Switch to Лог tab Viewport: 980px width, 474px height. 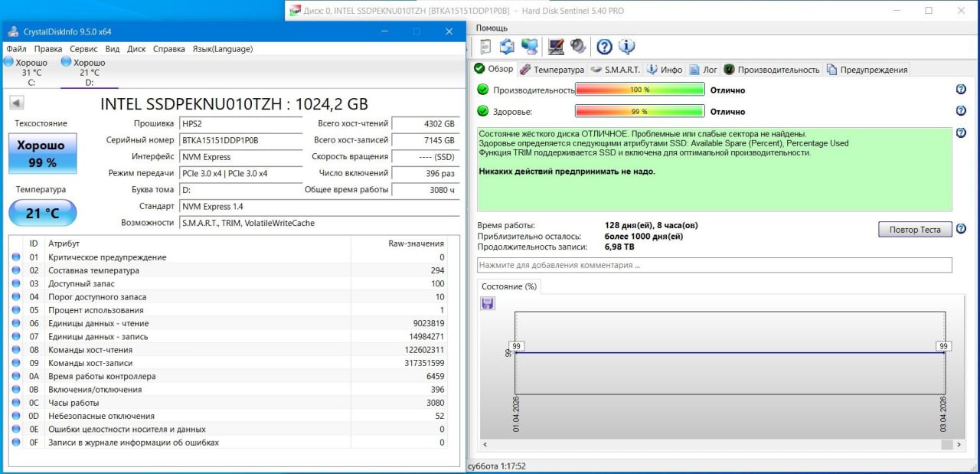pyautogui.click(x=703, y=70)
